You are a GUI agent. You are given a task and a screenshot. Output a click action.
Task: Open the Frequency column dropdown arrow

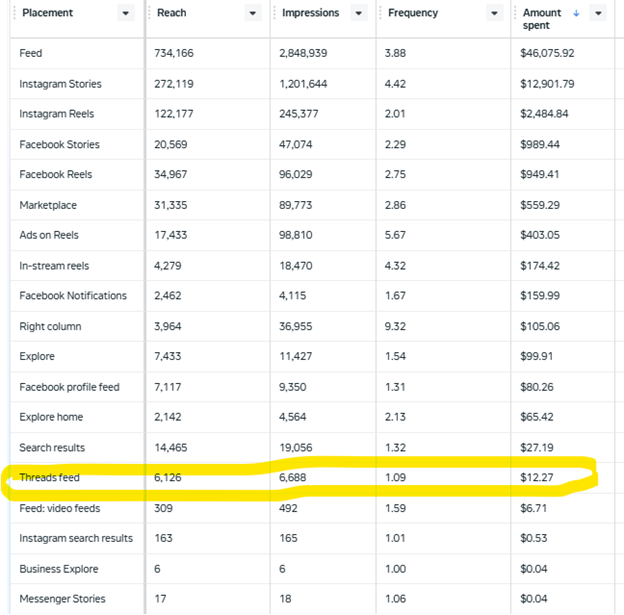click(494, 13)
